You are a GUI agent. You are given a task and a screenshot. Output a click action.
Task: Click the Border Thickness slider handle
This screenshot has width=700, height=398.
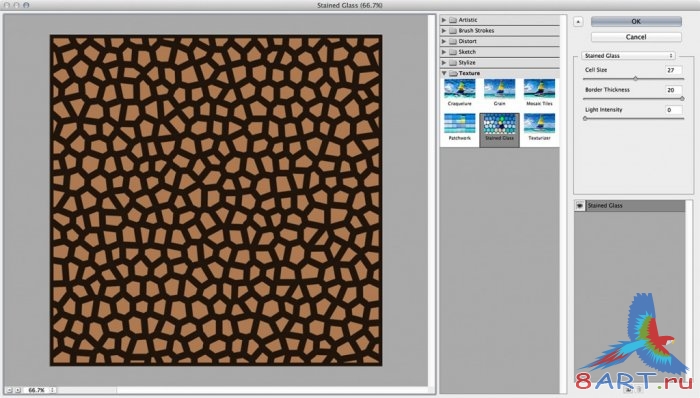click(682, 99)
